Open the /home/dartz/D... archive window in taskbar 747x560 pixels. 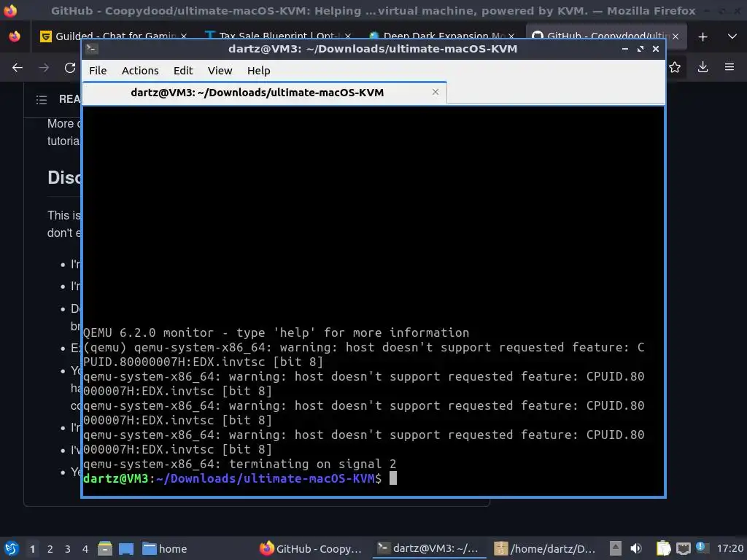pos(546,549)
